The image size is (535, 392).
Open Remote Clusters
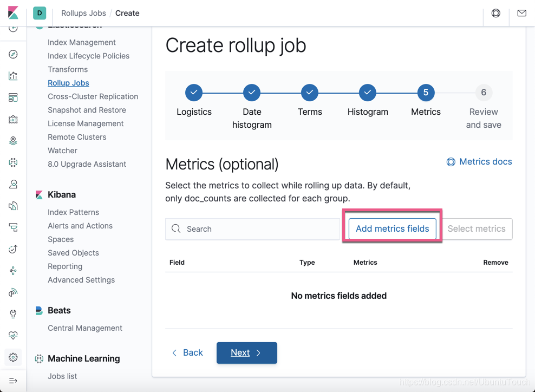77,137
